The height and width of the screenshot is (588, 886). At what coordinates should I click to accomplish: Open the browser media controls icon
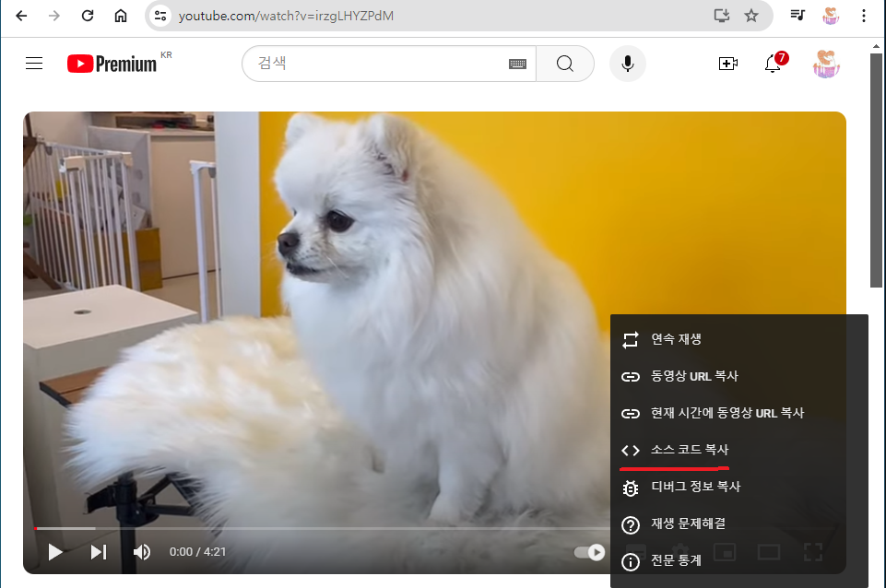coord(797,16)
